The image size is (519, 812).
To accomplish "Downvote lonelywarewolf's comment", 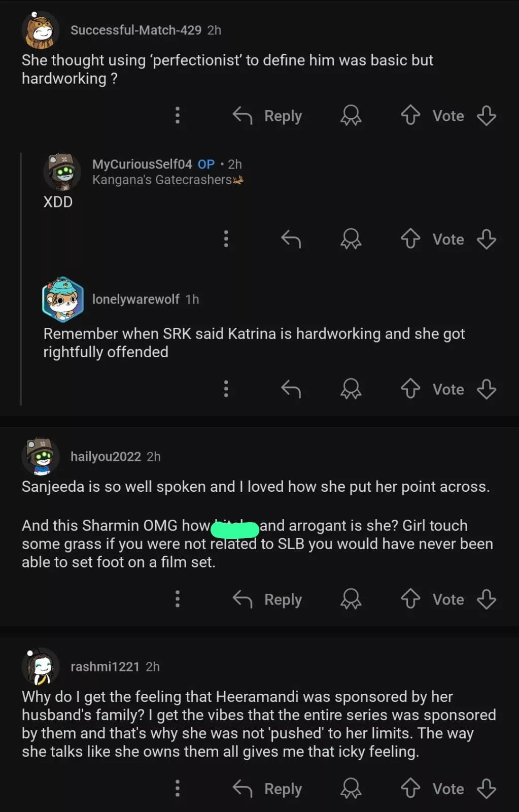I will 486,389.
